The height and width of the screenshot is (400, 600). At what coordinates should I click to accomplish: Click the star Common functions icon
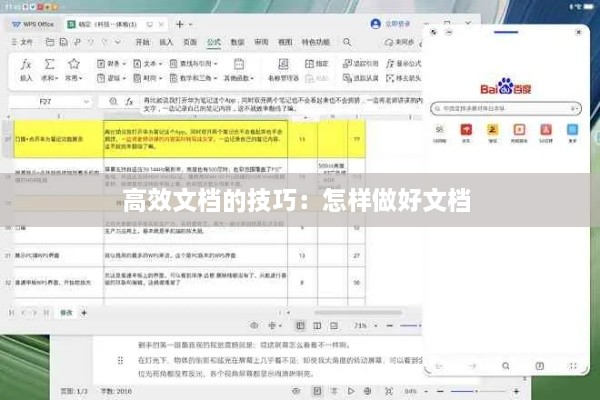click(x=73, y=64)
